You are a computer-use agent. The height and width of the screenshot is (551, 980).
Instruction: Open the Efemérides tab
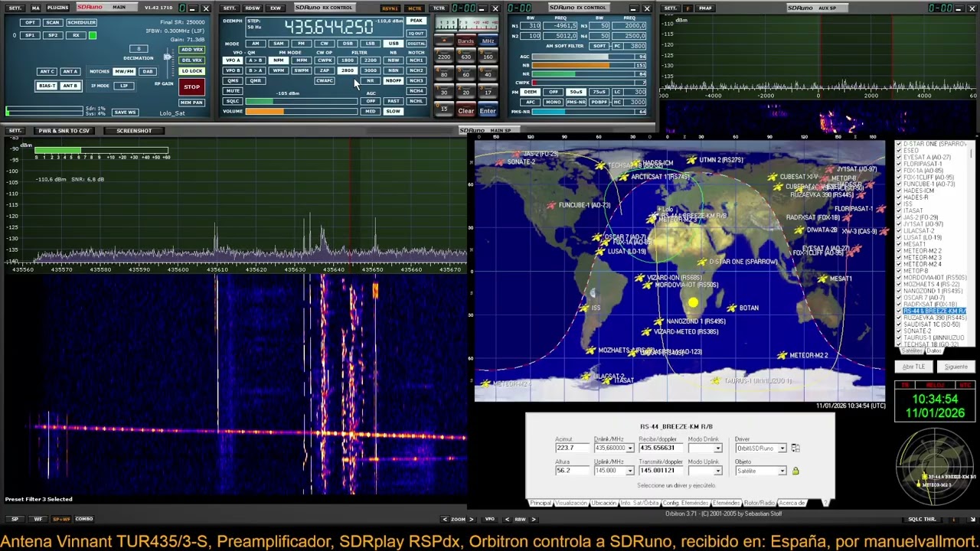pyautogui.click(x=727, y=503)
